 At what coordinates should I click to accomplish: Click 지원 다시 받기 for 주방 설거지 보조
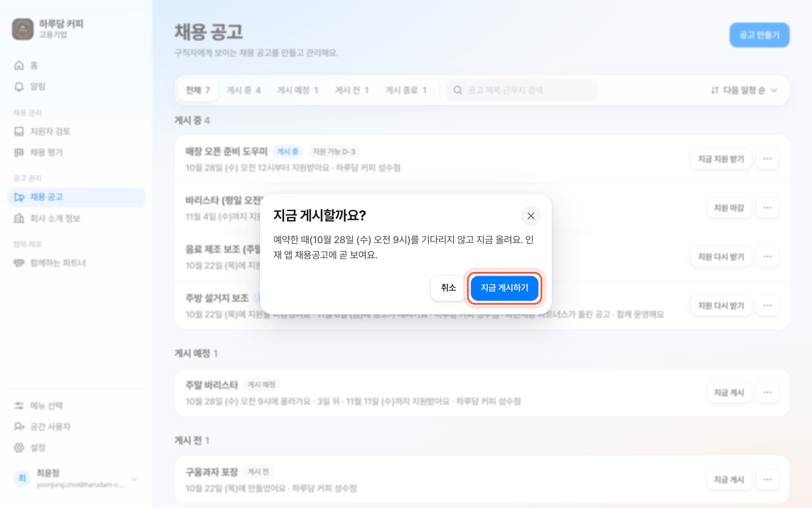(x=721, y=306)
